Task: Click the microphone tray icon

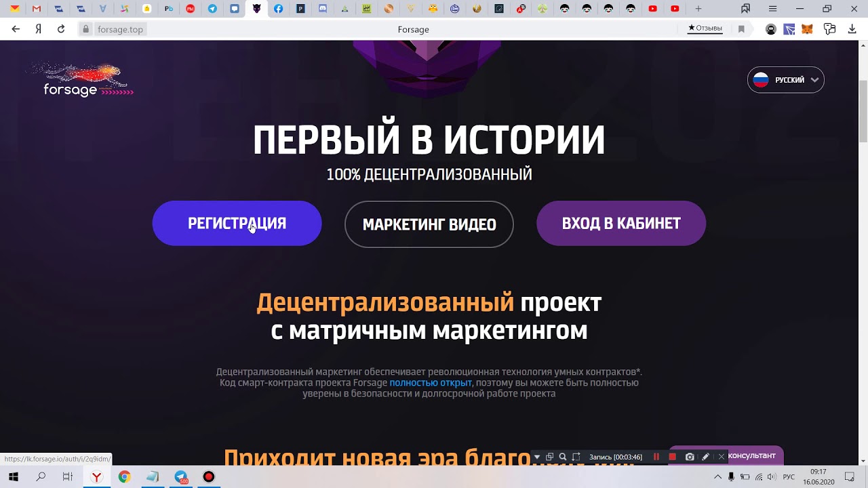Action: pos(731,477)
